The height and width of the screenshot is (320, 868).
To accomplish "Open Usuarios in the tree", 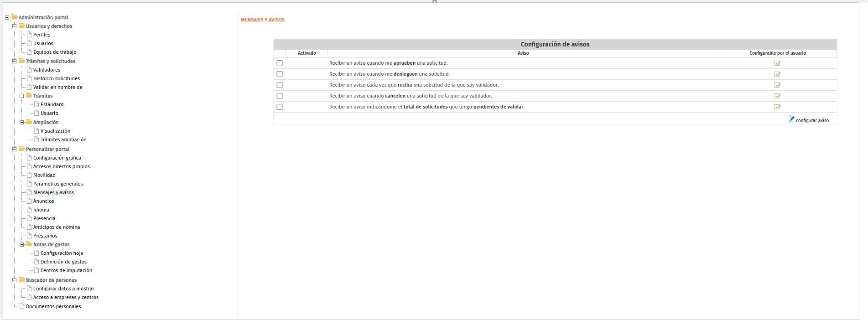I will [x=43, y=44].
